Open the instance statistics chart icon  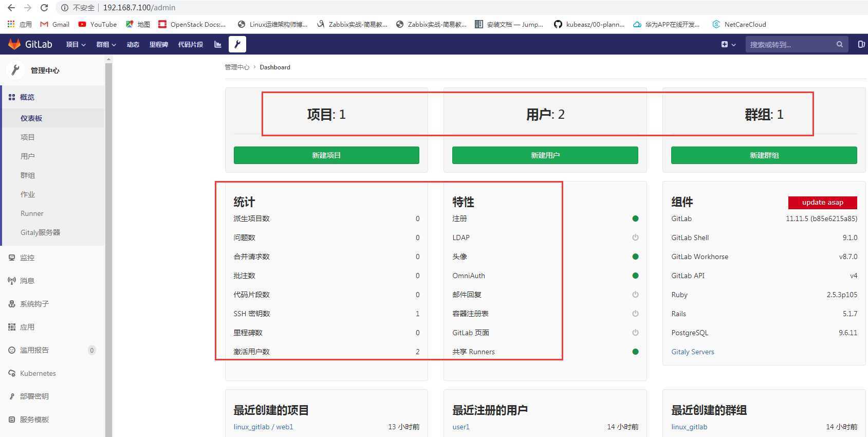(218, 44)
